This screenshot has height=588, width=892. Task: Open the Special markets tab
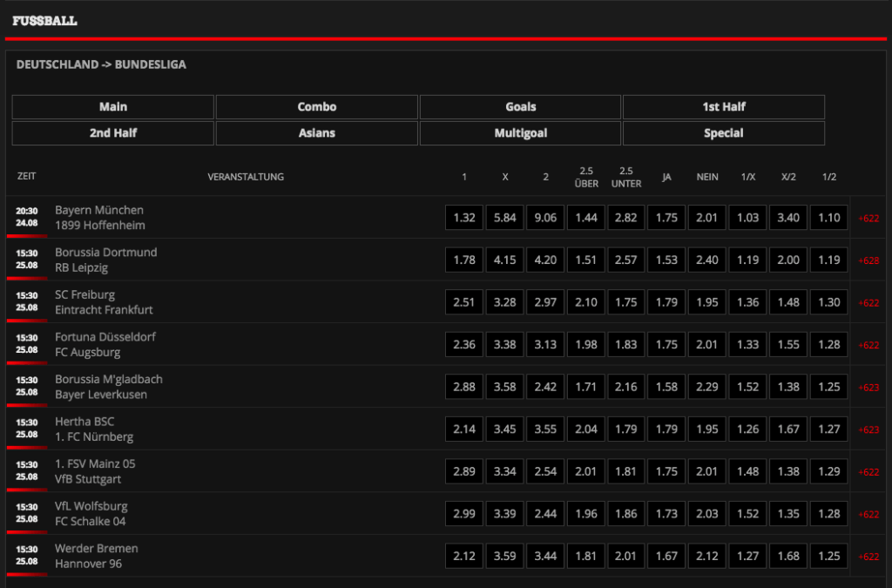[724, 133]
